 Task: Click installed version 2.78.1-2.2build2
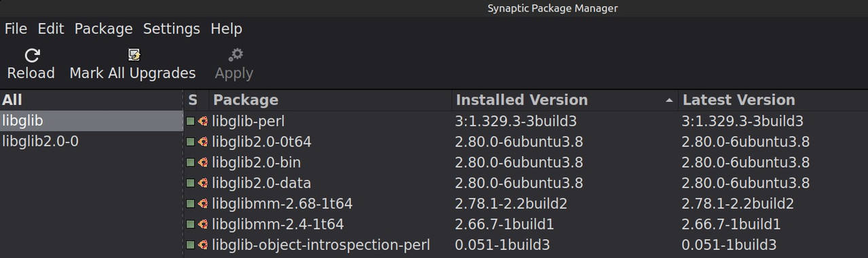(x=510, y=204)
